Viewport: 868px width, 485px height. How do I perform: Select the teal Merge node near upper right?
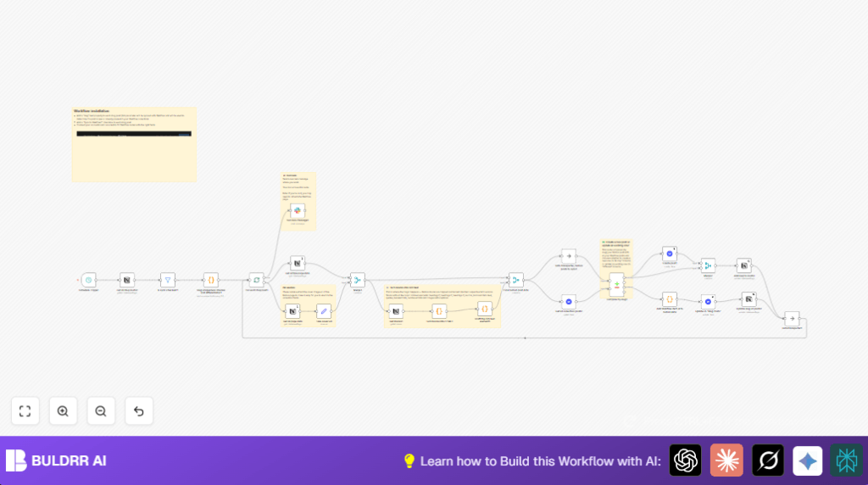coord(708,265)
